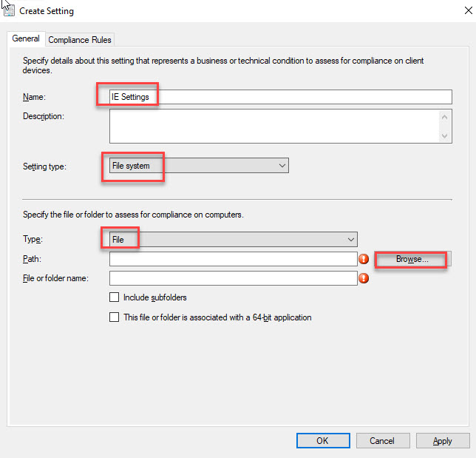The image size is (476, 458).
Task: Expand the Type dropdown showing File
Action: click(233, 239)
